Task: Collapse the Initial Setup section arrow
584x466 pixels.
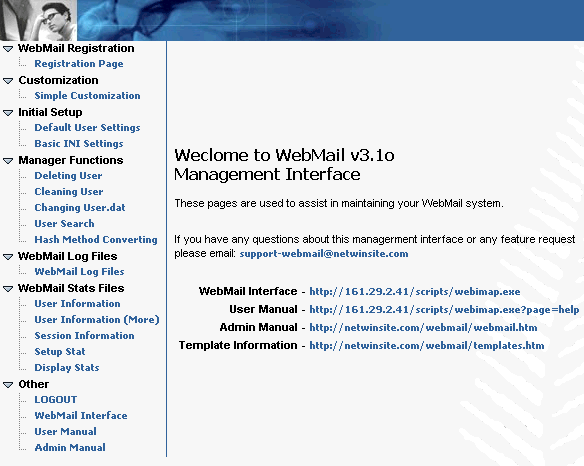Action: pos(8,113)
